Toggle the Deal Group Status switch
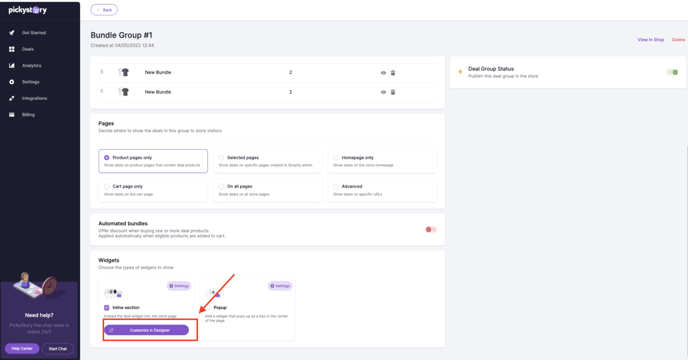The height and width of the screenshot is (360, 688). 672,72
